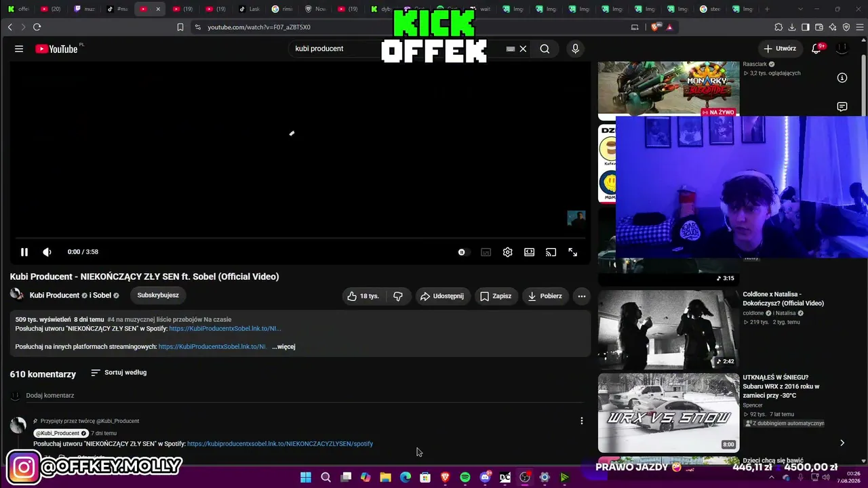868x488 pixels.
Task: Open the Kubi Producent channel avatar
Action: point(17,295)
